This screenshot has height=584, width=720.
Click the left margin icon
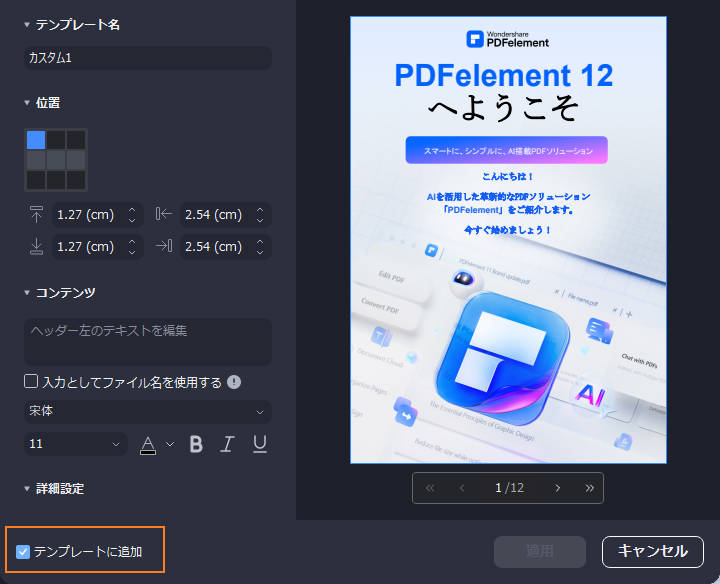163,213
